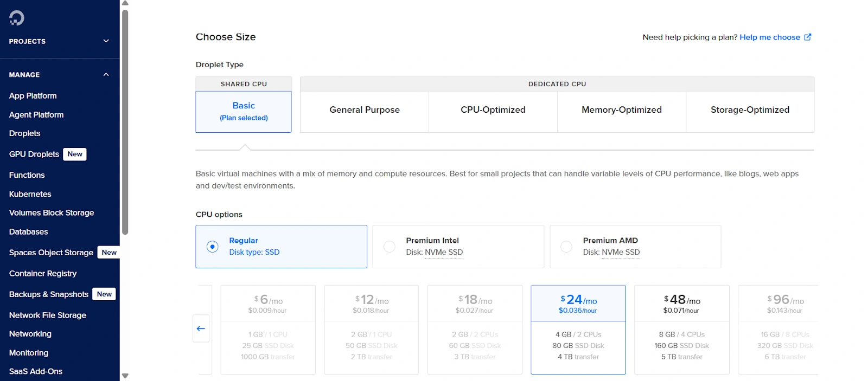The height and width of the screenshot is (381, 868).
Task: Pick the Storage-Optimized droplet type
Action: pyautogui.click(x=750, y=112)
